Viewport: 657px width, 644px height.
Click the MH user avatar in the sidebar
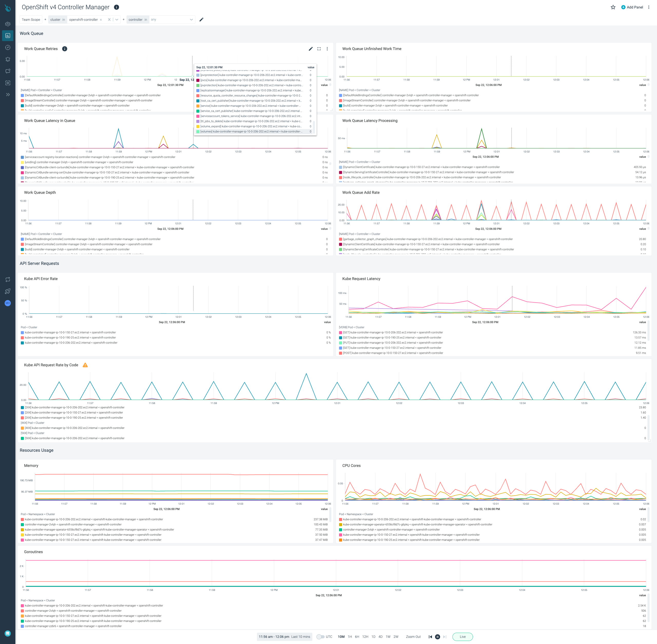pos(7,303)
